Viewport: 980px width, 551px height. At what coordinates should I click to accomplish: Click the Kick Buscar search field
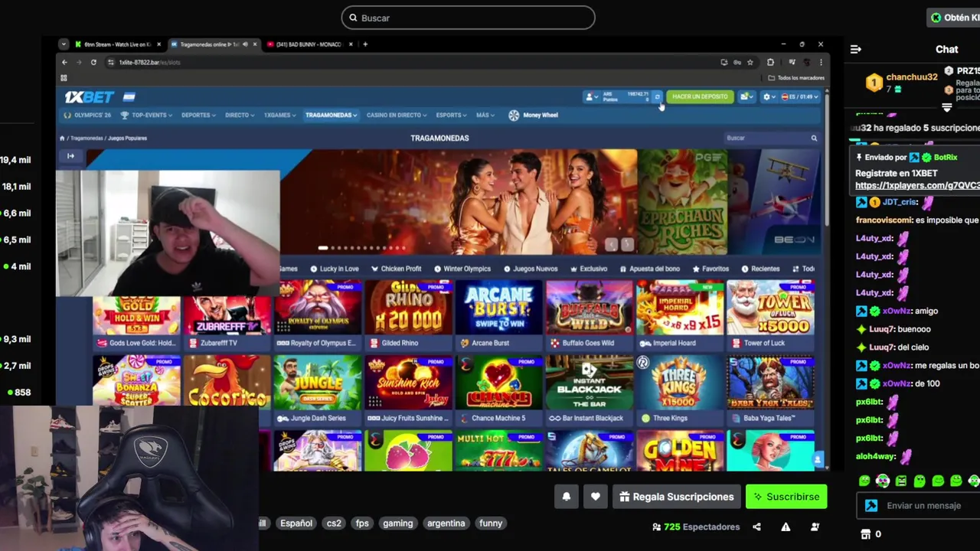(x=468, y=18)
